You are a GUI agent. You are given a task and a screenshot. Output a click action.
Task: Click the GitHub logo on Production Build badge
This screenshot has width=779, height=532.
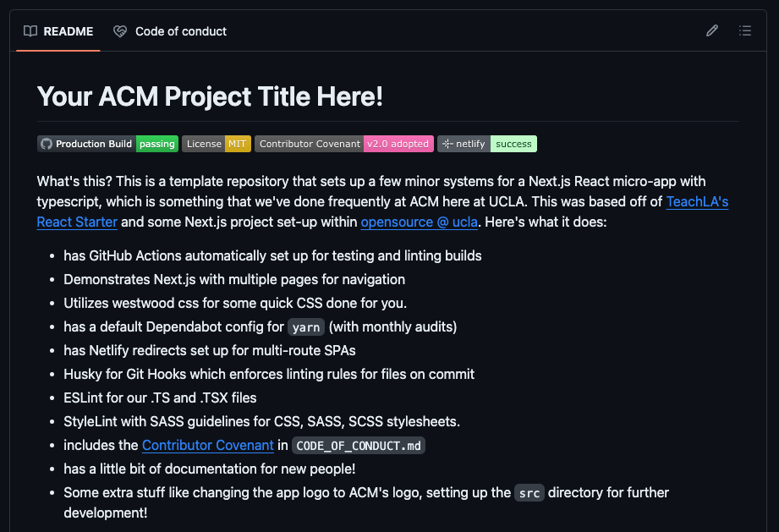[x=46, y=144]
